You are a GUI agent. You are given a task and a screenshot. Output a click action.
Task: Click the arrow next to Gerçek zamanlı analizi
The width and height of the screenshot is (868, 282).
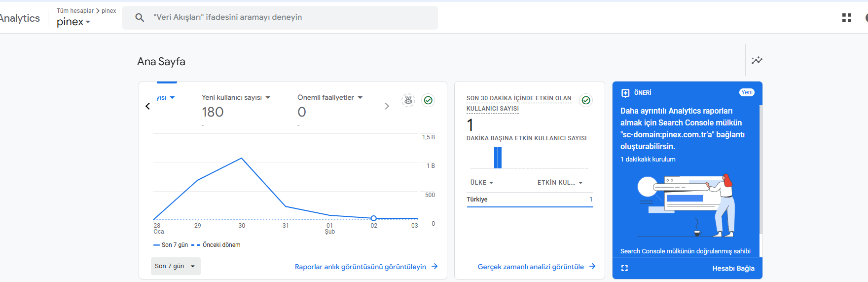click(x=592, y=266)
